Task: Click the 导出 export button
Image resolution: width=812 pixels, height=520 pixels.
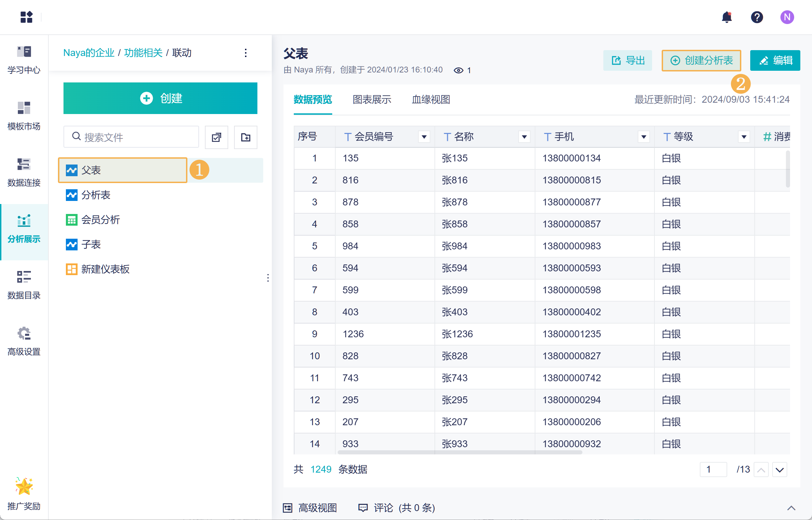Action: point(628,61)
